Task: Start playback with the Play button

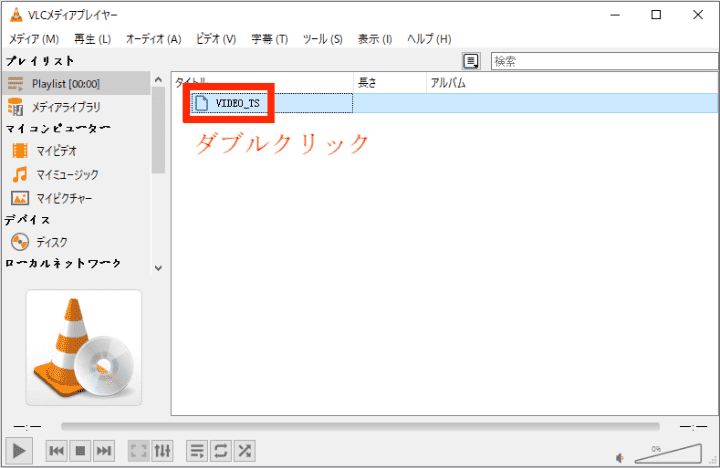Action: (19, 451)
